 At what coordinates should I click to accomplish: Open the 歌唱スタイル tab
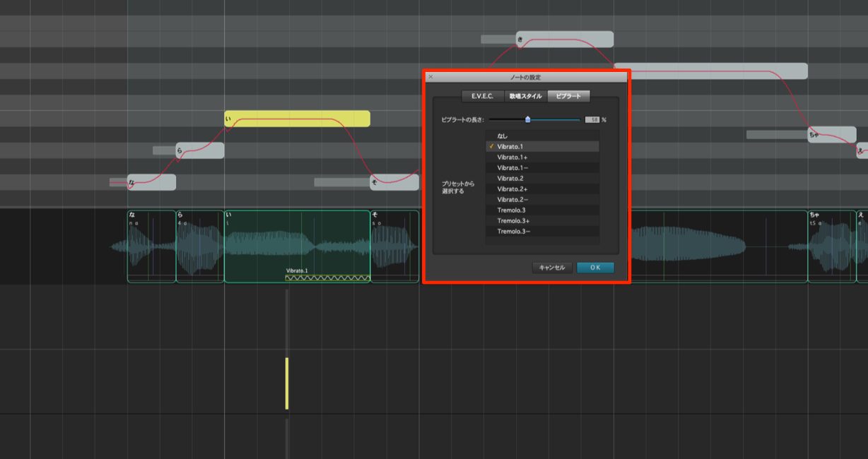tap(526, 96)
